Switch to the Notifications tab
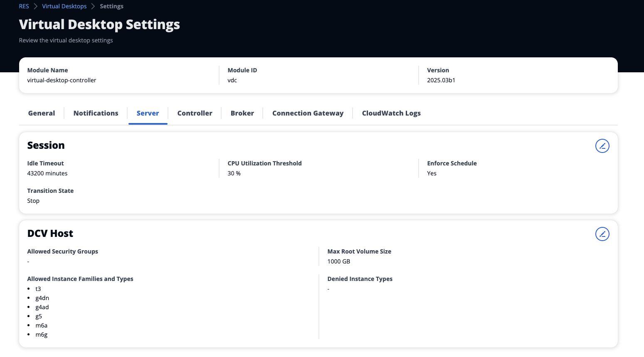The width and height of the screenshot is (644, 357). (x=96, y=113)
